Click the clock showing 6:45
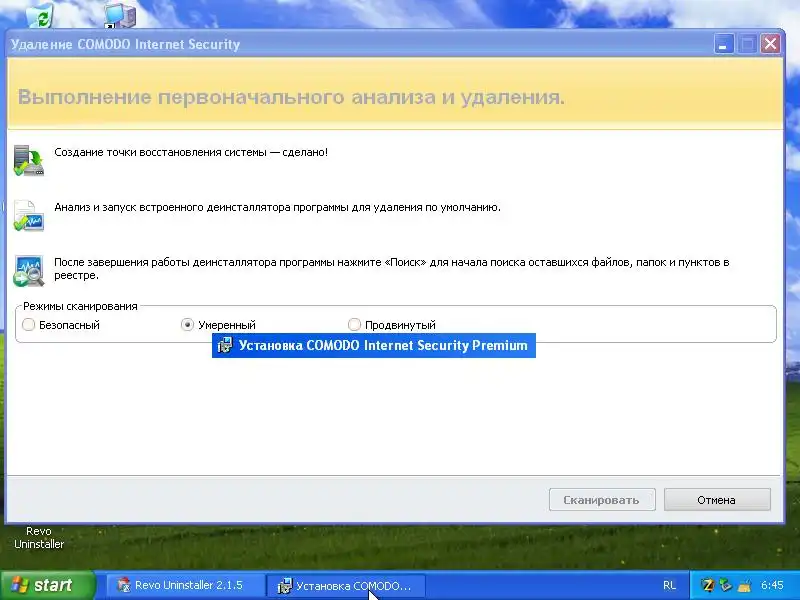This screenshot has height=600, width=800. click(772, 585)
